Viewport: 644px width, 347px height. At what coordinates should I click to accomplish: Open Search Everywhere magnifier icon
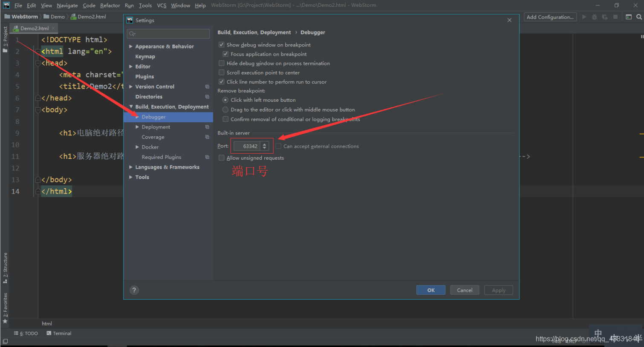639,17
